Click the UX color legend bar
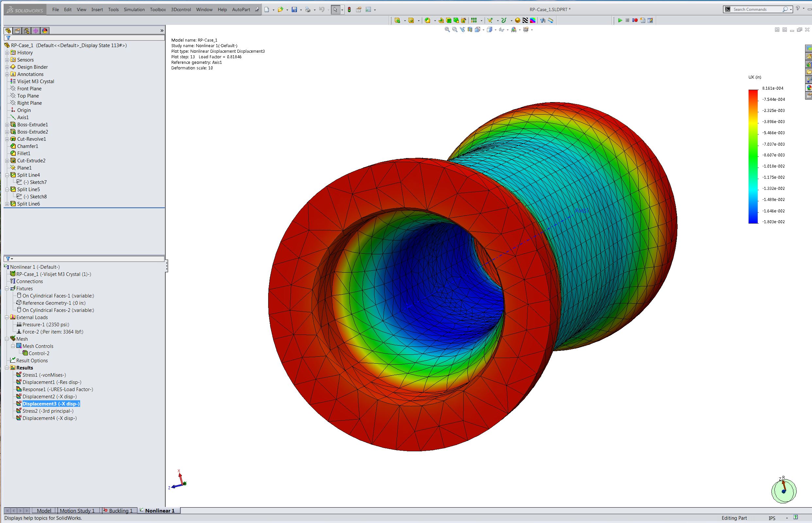The height and width of the screenshot is (523, 812). (x=753, y=156)
